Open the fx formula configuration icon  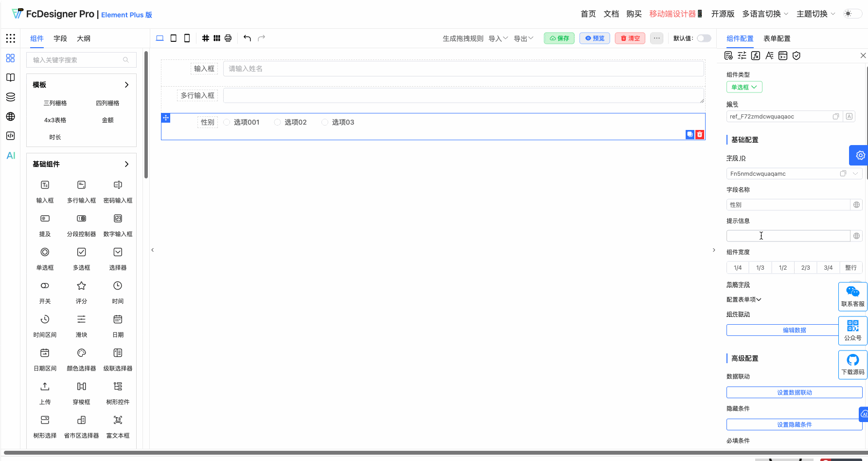(x=756, y=55)
